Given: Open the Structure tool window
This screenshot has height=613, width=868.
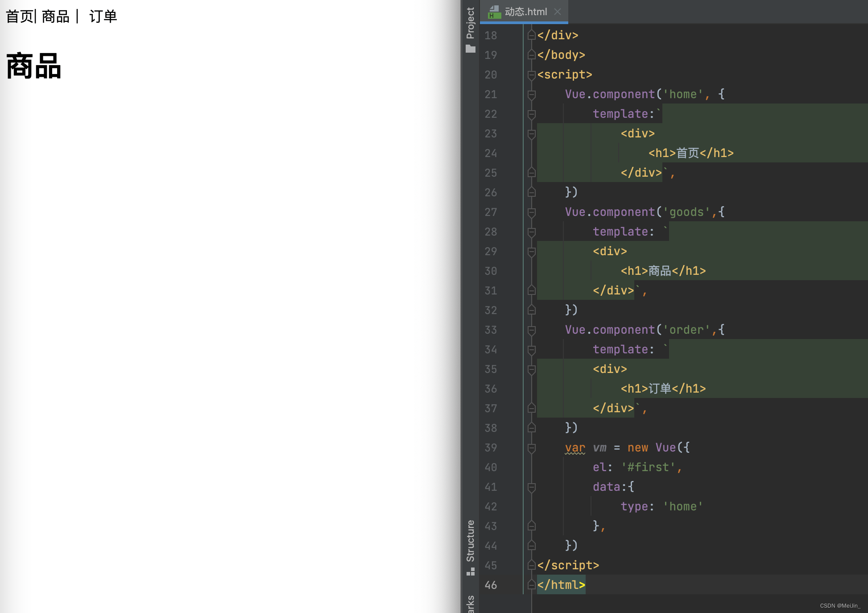Looking at the screenshot, I should point(470,547).
